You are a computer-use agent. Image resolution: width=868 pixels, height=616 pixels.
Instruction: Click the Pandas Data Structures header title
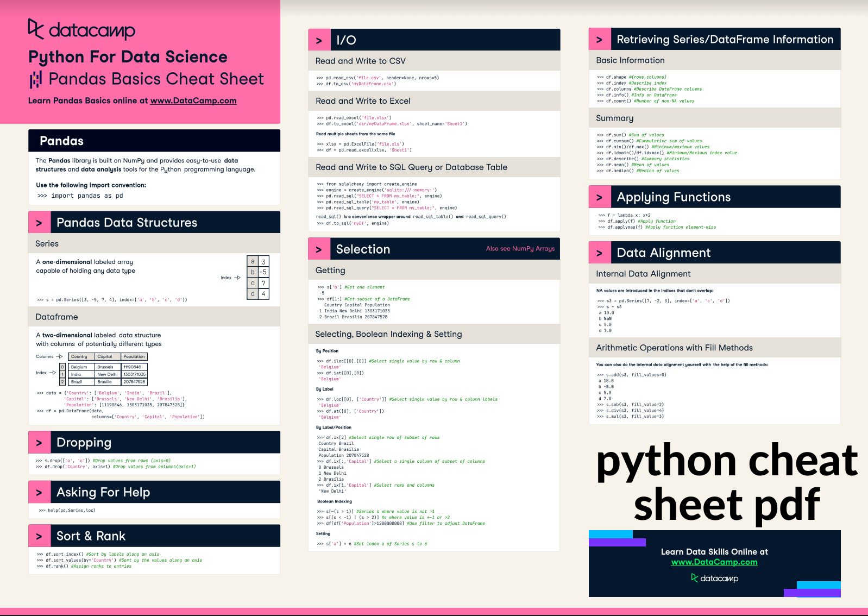[x=127, y=223]
